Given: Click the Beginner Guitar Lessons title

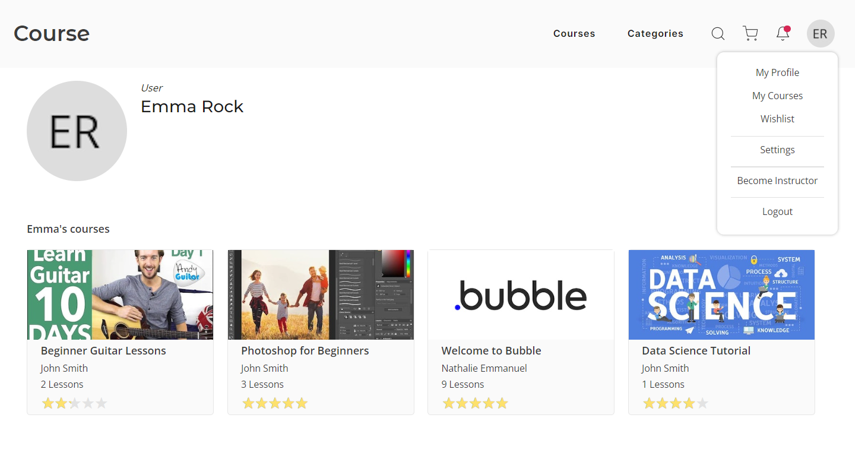Looking at the screenshot, I should point(103,351).
